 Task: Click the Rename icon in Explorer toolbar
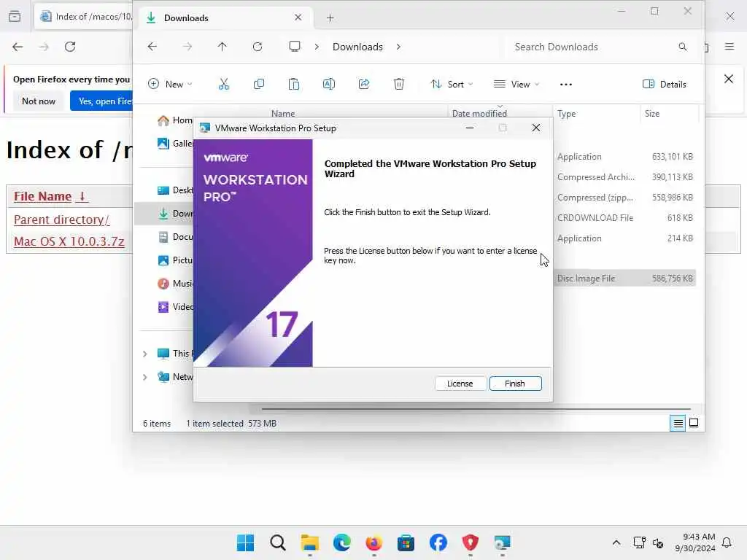329,85
